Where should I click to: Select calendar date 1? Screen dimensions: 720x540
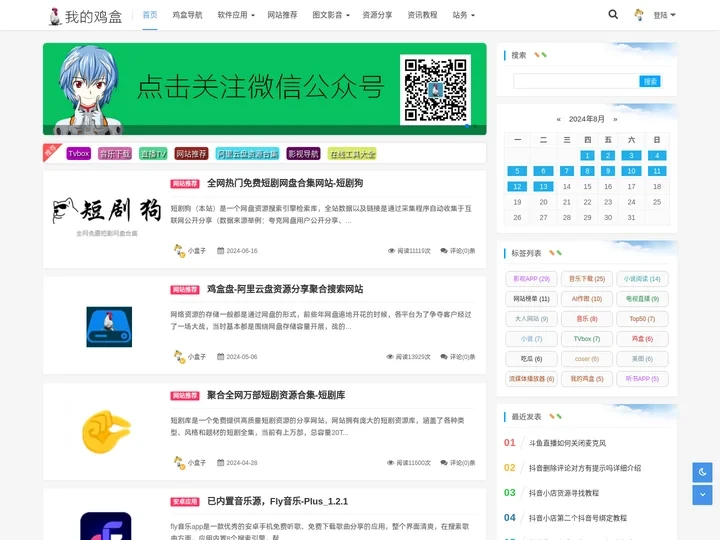click(x=587, y=156)
